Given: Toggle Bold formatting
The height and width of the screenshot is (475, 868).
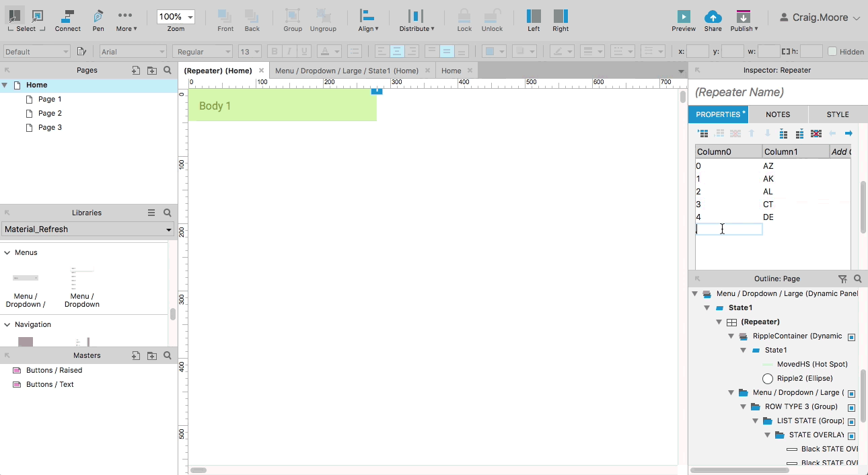Looking at the screenshot, I should (274, 52).
